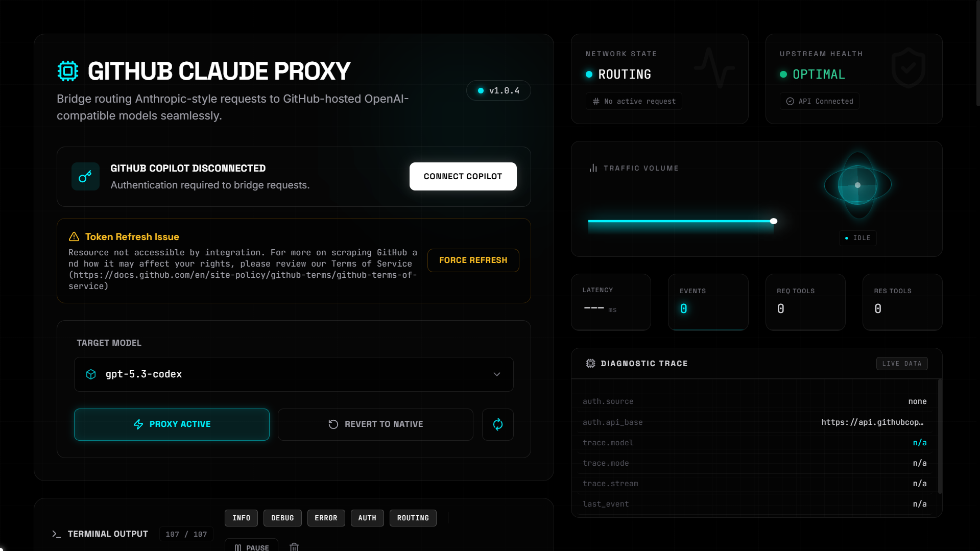Image resolution: width=980 pixels, height=551 pixels.
Task: Click the shield check icon in the Upstream Health card
Action: coord(909,68)
